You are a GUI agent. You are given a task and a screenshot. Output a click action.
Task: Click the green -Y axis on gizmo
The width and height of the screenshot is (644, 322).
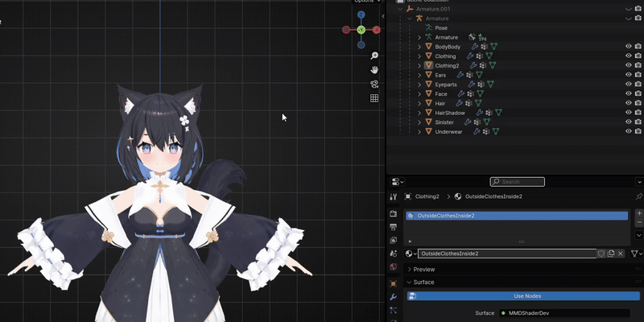coord(361,30)
